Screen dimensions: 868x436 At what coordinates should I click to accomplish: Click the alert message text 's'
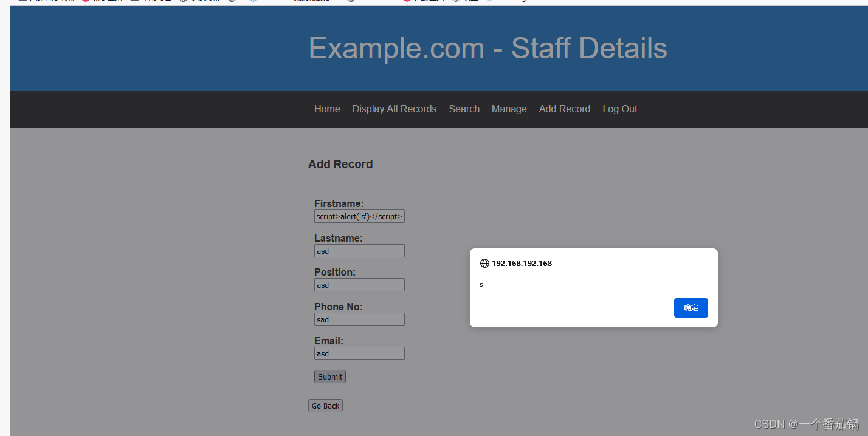(x=481, y=284)
